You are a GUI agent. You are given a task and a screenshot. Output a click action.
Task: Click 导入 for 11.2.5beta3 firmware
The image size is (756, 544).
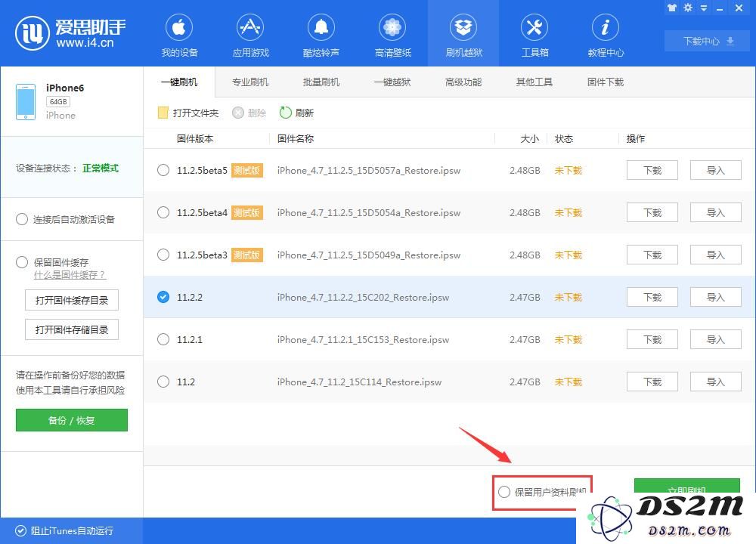[715, 255]
